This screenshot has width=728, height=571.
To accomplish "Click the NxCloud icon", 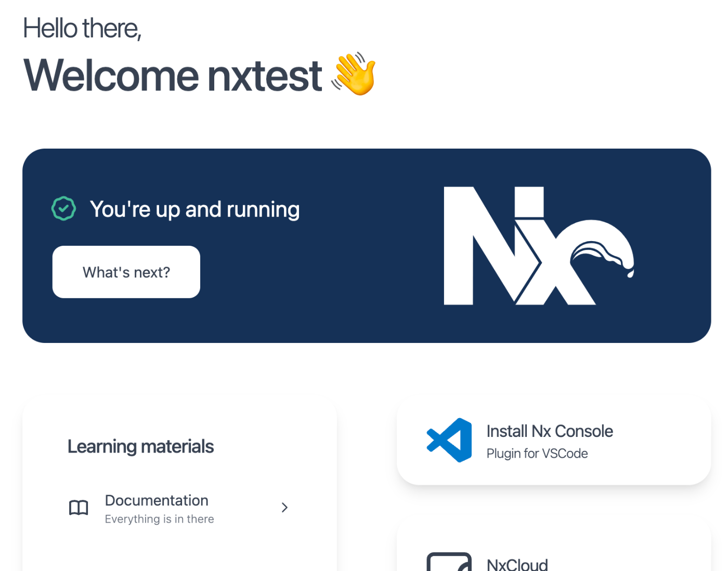I will pos(449,562).
